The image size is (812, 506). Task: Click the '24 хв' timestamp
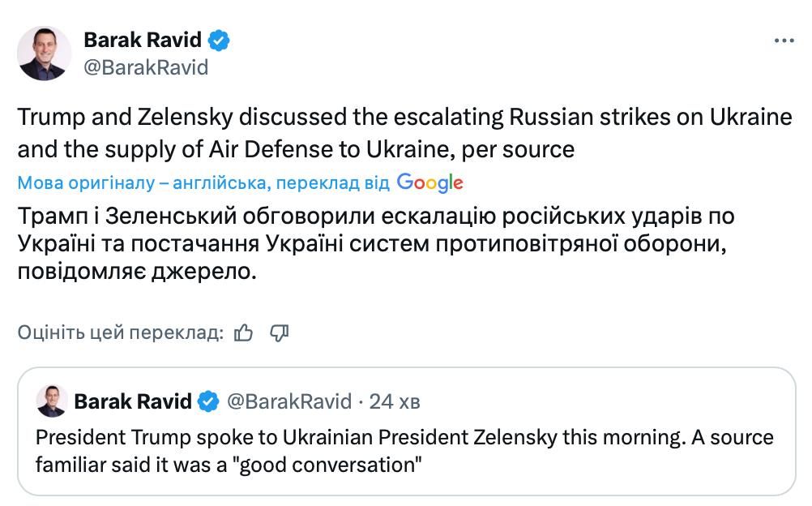[x=395, y=401]
